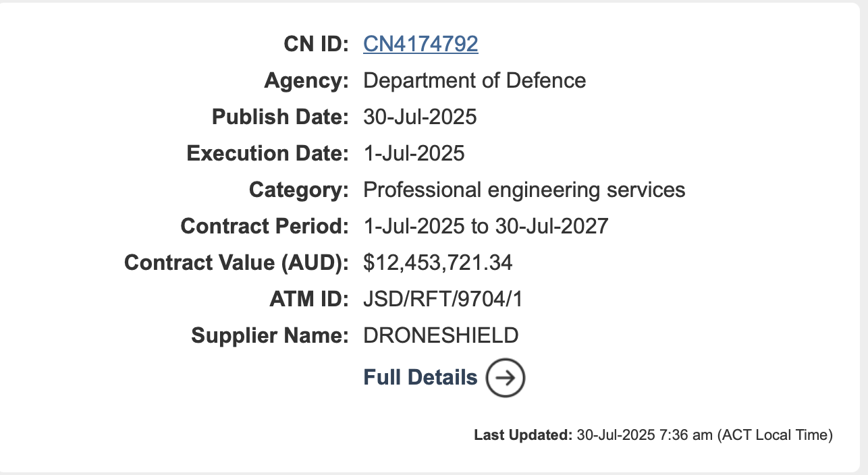This screenshot has width=868, height=475.
Task: Select the contract period date range
Action: (x=485, y=226)
